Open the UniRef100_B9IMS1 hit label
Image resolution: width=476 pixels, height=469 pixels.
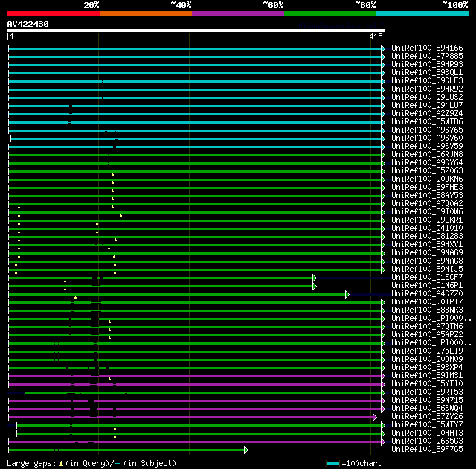pos(426,376)
